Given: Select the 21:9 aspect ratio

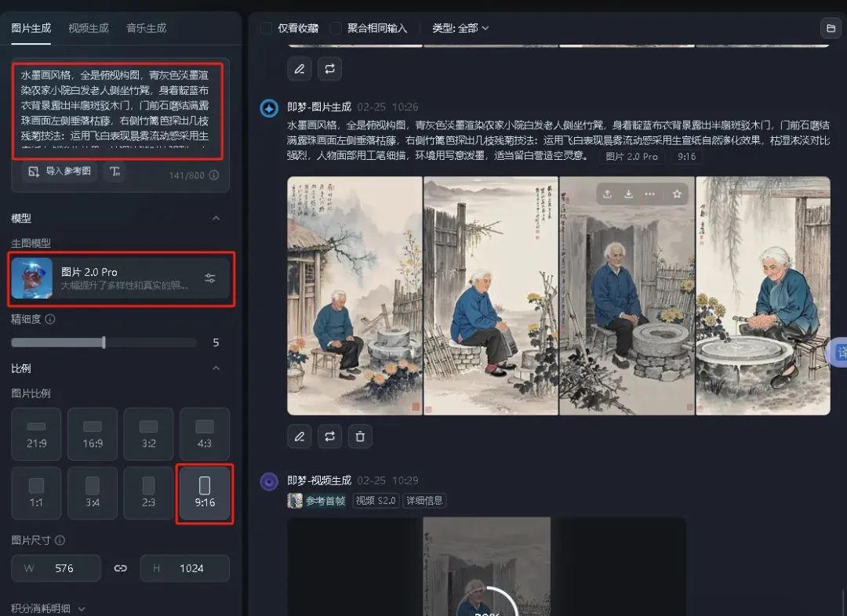Looking at the screenshot, I should [x=36, y=434].
